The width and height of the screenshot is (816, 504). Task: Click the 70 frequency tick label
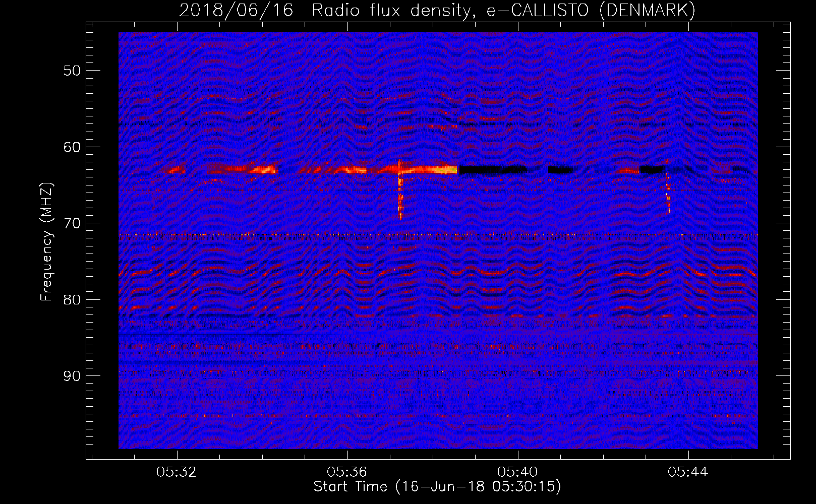72,223
